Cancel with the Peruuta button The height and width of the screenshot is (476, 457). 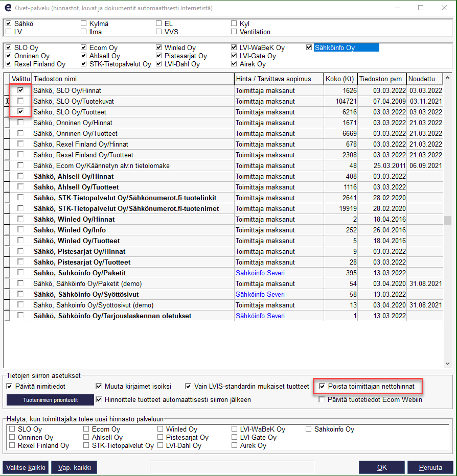430,467
